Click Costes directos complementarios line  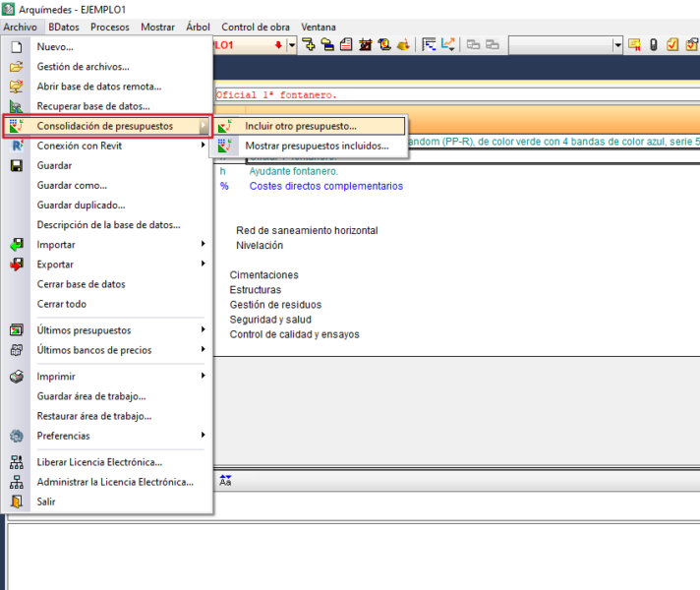[325, 186]
